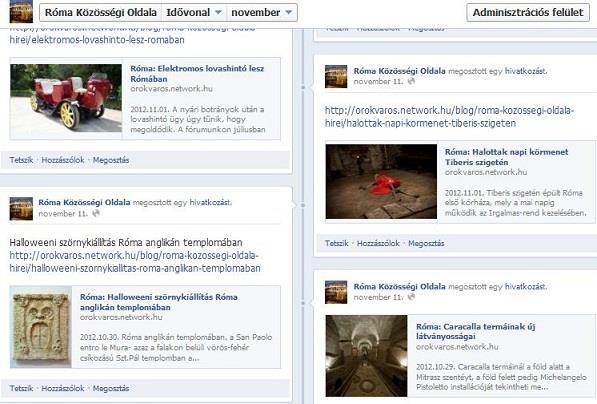
Task: Open the Caracalla termáinak új látványosságai title
Action: click(x=476, y=332)
